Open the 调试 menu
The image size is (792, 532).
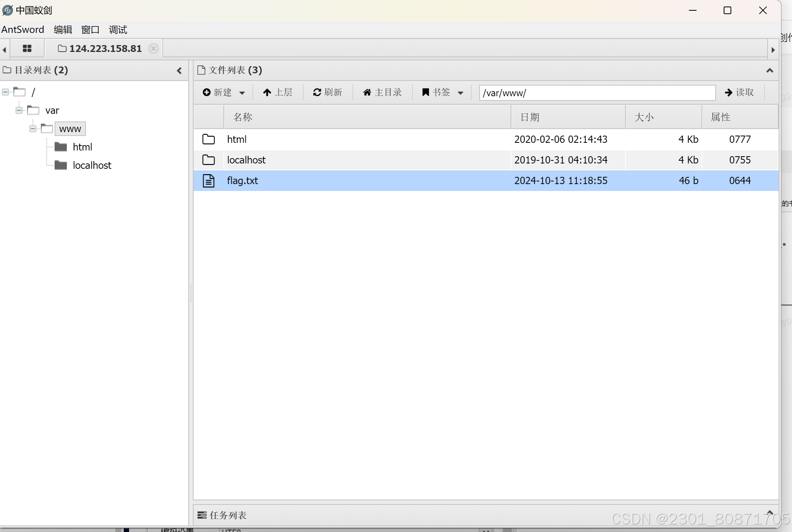coord(118,30)
